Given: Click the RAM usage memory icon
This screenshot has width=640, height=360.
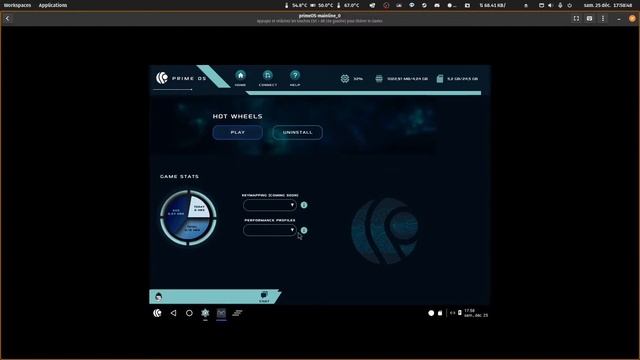Looking at the screenshot, I should (x=379, y=78).
